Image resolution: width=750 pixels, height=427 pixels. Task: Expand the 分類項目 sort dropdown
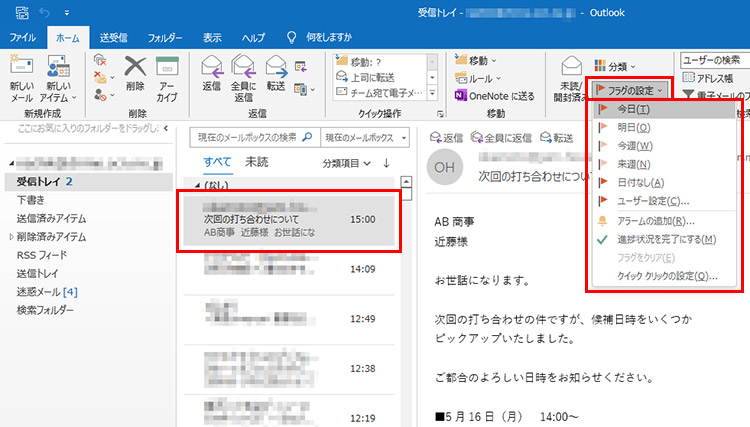pyautogui.click(x=346, y=162)
